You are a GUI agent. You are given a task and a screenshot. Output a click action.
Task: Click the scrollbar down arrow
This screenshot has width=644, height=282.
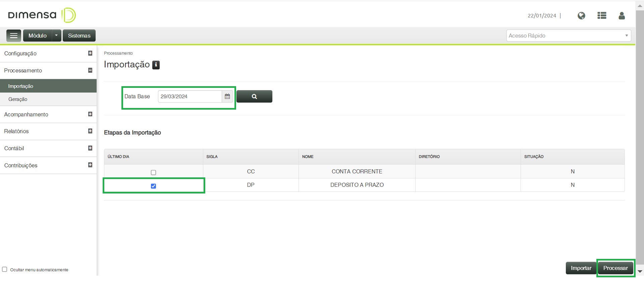point(640,271)
